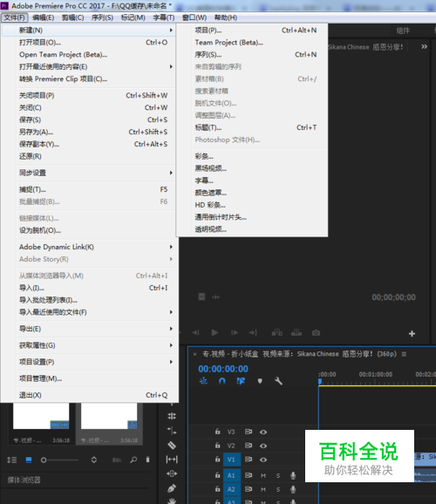The height and width of the screenshot is (504, 436).
Task: Select 标题(T)... in the New submenu
Action: click(252, 127)
